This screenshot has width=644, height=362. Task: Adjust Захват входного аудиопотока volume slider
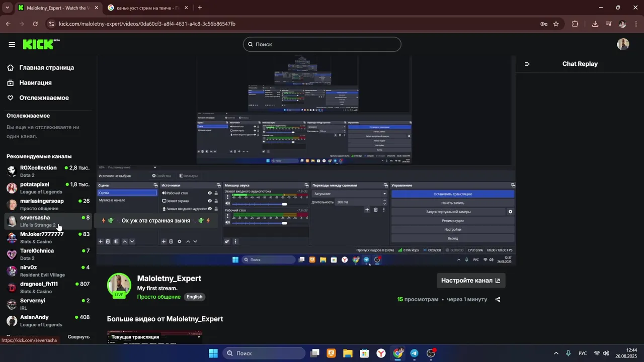pyautogui.click(x=270, y=204)
